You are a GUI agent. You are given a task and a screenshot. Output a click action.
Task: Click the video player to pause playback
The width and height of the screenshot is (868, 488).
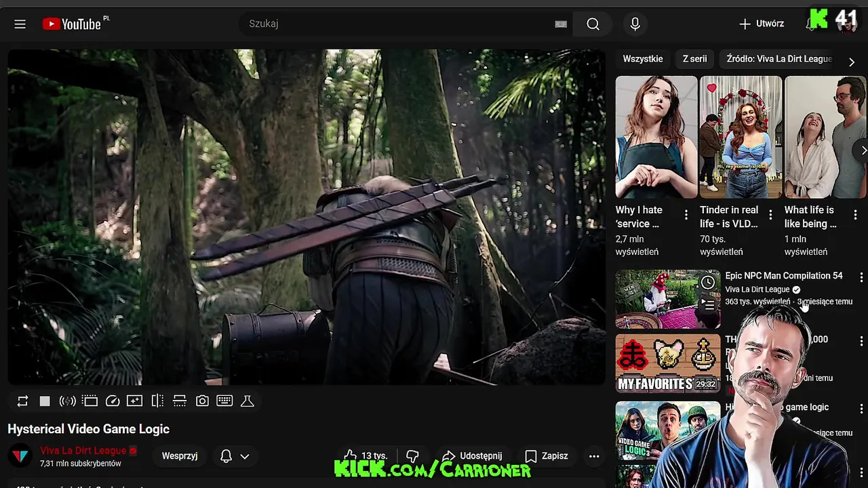point(307,217)
